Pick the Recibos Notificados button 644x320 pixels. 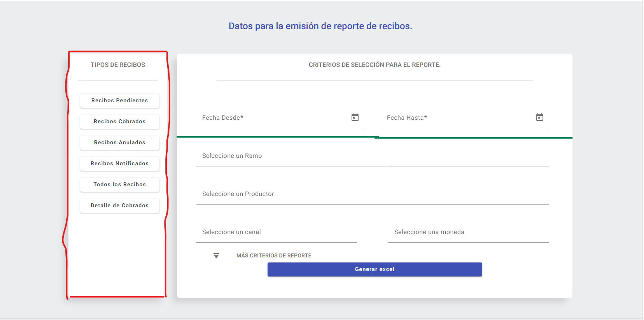coord(119,164)
